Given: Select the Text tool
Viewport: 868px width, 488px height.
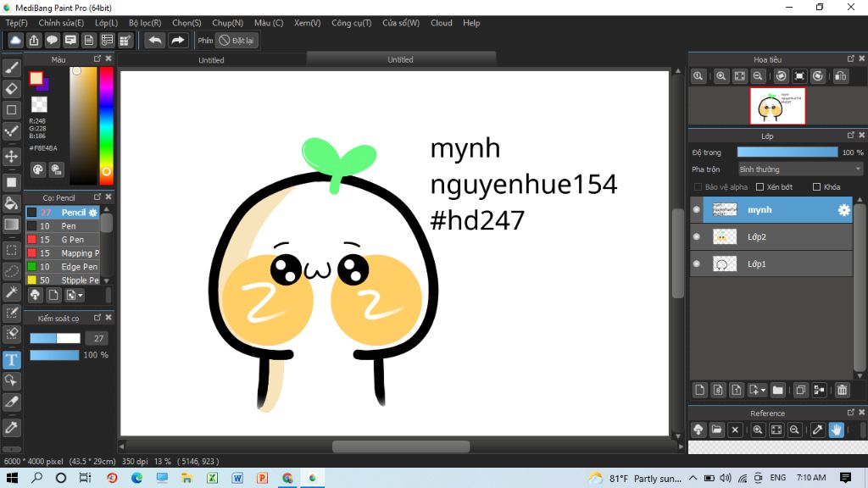Looking at the screenshot, I should pyautogui.click(x=12, y=360).
